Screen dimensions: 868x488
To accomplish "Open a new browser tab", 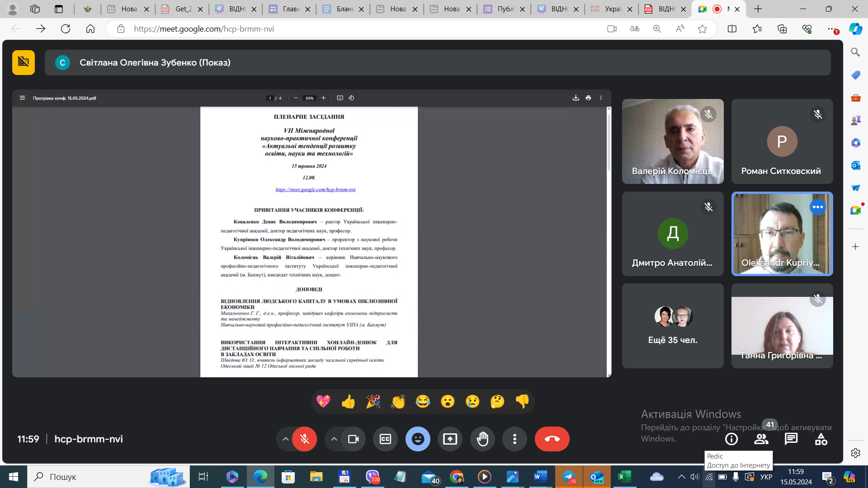I will click(x=758, y=9).
